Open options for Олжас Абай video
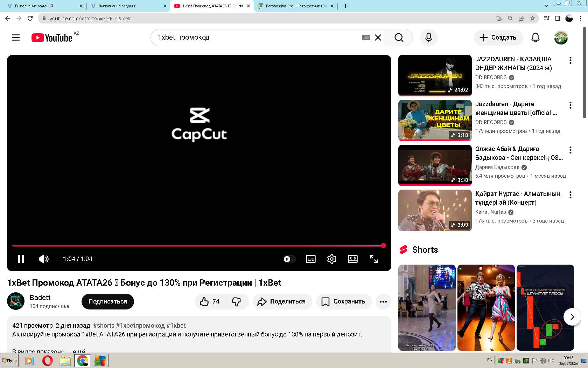The width and height of the screenshot is (588, 368). tap(570, 150)
